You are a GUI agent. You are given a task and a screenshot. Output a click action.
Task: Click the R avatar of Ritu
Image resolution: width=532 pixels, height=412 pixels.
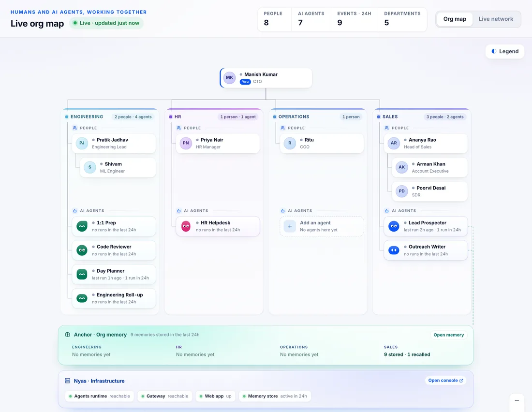pos(290,143)
